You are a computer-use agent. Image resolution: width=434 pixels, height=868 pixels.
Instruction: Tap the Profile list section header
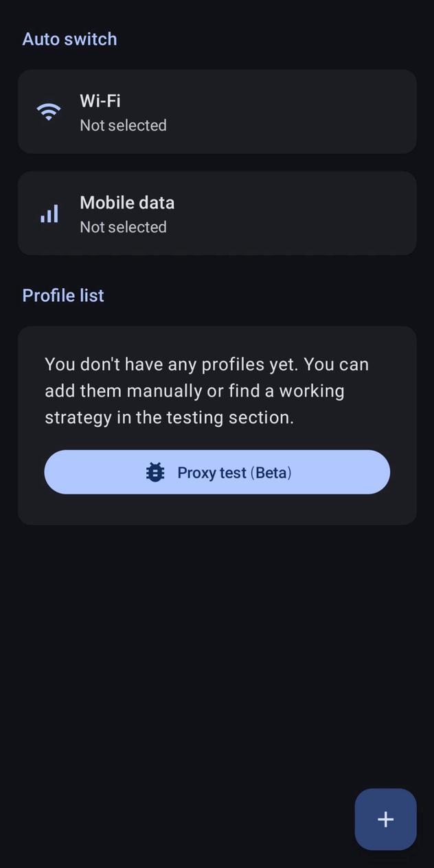coord(62,295)
